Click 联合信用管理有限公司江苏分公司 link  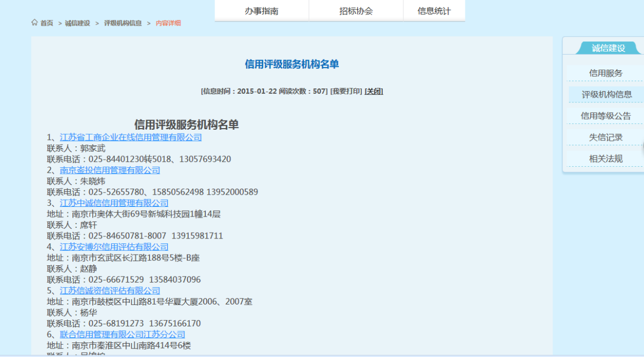click(x=122, y=334)
